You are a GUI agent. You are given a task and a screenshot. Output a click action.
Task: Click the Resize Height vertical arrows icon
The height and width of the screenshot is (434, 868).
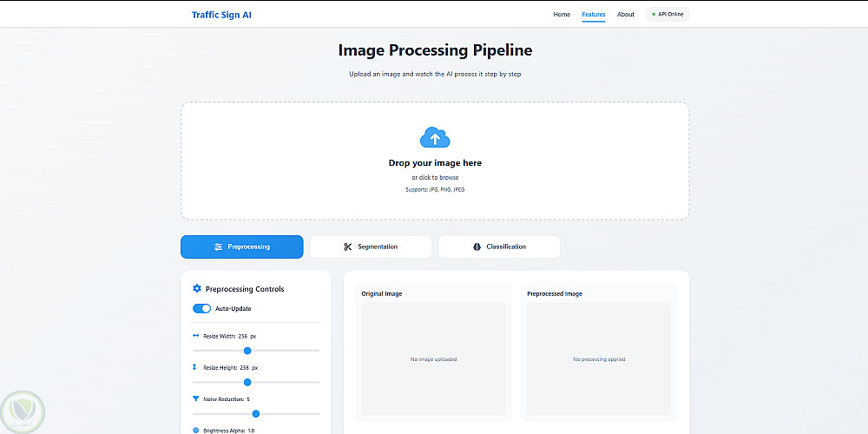[195, 367]
